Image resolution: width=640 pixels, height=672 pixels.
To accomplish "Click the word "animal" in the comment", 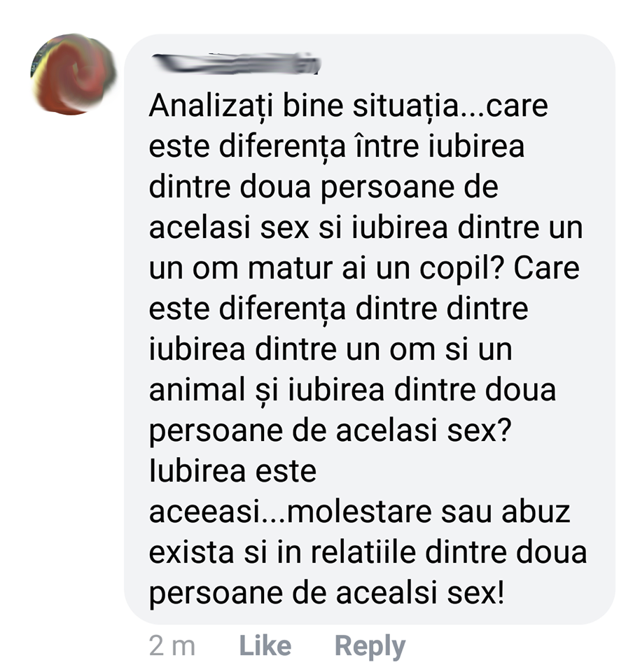I will 197,390.
